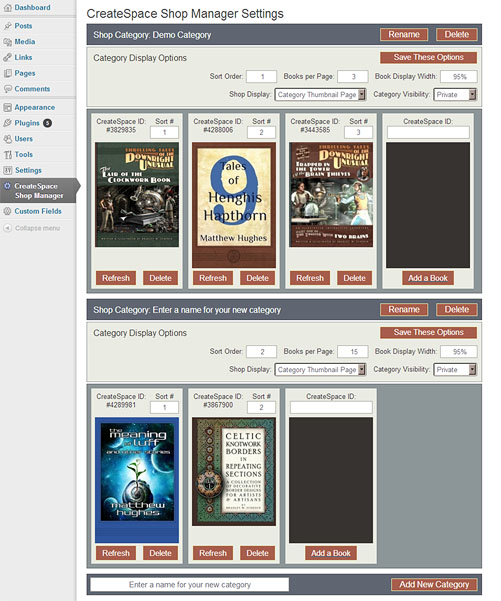Click the Collapse menu arrow icon
Screen dimensions: 501x601
(x=7, y=228)
